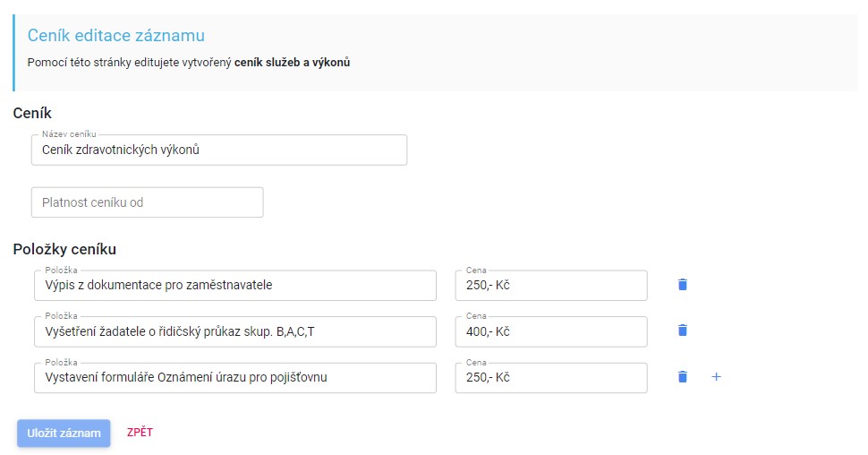
Task: Delete the Vystavení formuláře Oznámení úrazu row
Action: [x=683, y=377]
